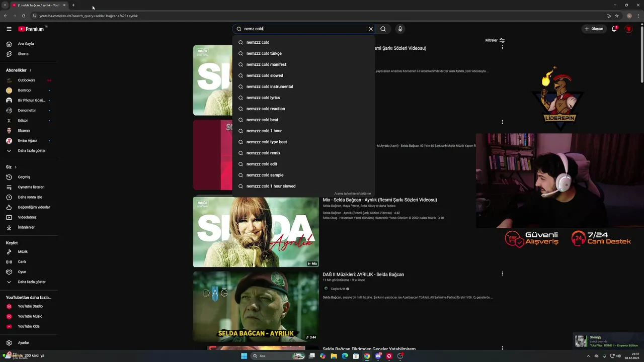Select suggestion 'nemzzz cold instrumental'
The height and width of the screenshot is (362, 644).
[x=304, y=86]
